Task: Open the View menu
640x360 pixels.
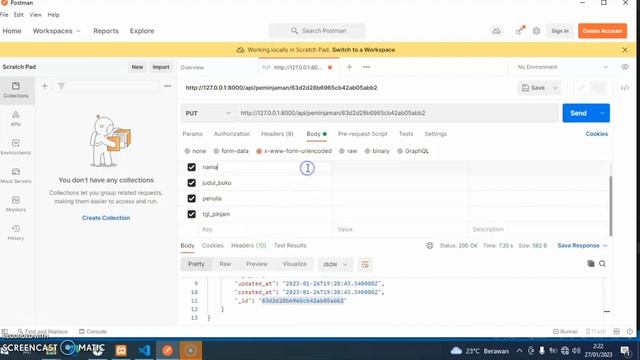Action: click(x=36, y=15)
